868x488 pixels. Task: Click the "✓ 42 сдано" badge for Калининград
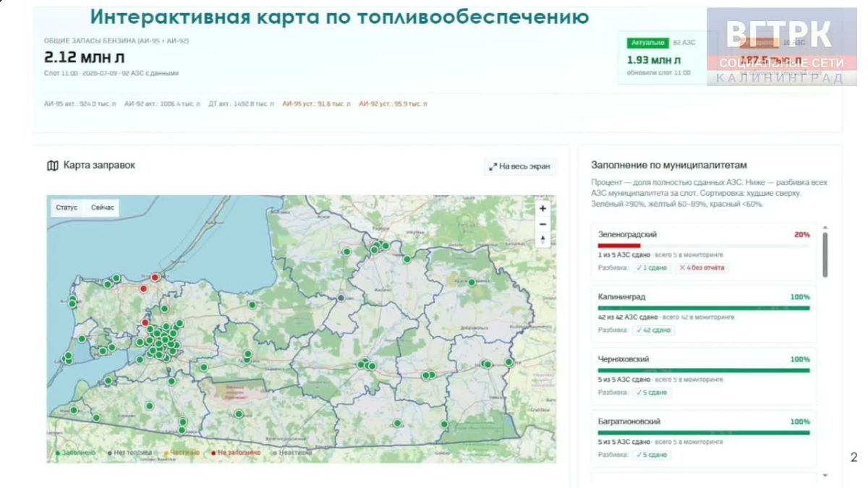coord(654,330)
